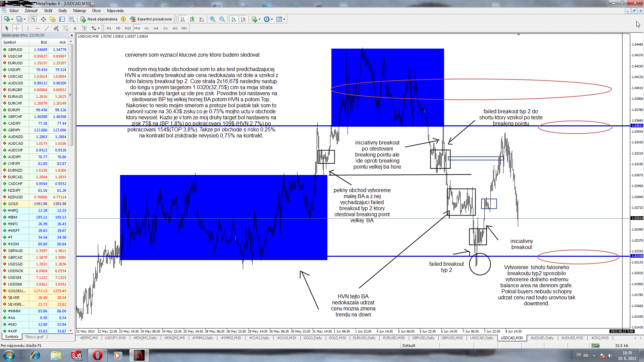The height and width of the screenshot is (362, 644).
Task: Select the trendline drawing tool
Action: pos(47,28)
